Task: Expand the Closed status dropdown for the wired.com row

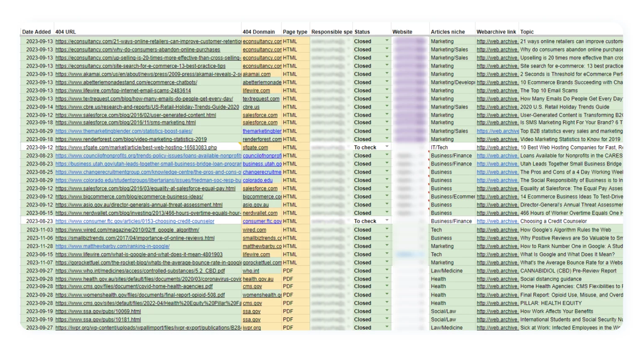Action: tap(386, 229)
